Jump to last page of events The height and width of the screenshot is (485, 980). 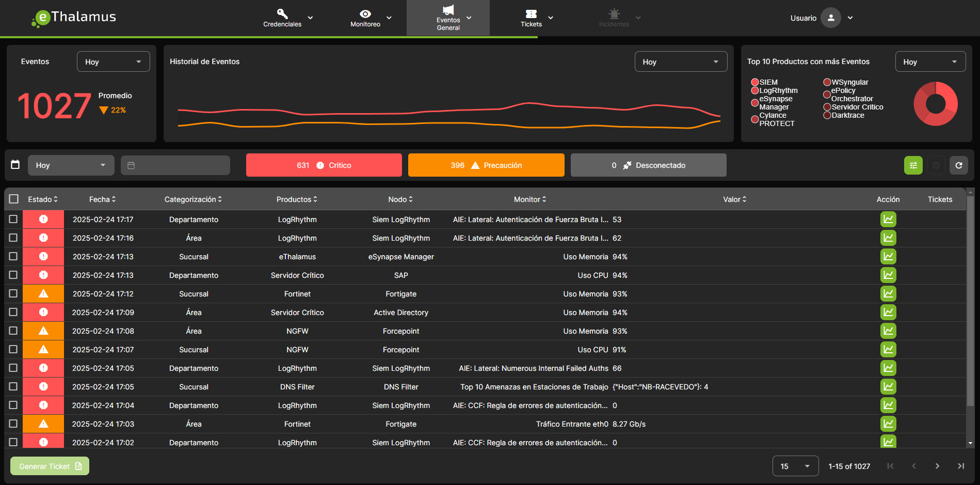pos(961,466)
